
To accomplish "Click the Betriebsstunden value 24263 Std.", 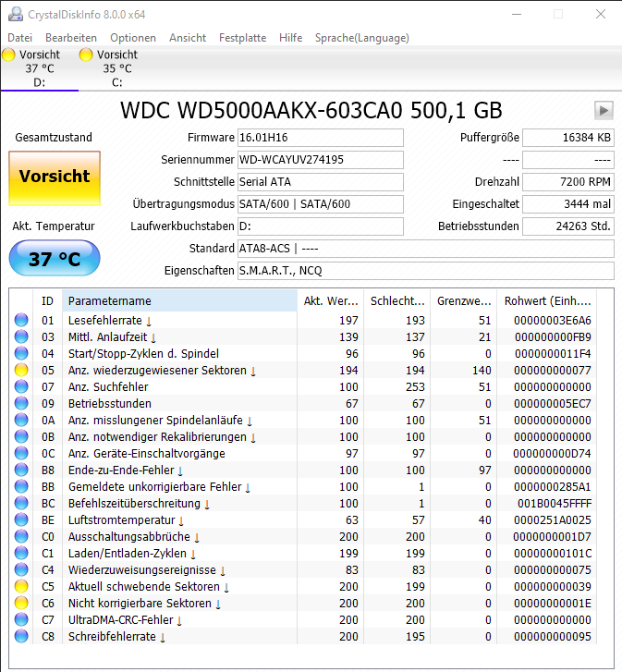I will 568,226.
